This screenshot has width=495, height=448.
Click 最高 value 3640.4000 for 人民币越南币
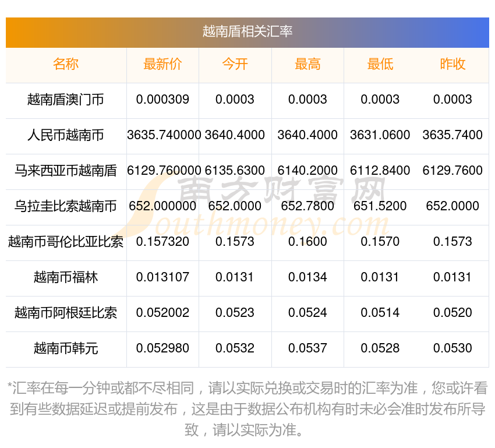pyautogui.click(x=307, y=135)
